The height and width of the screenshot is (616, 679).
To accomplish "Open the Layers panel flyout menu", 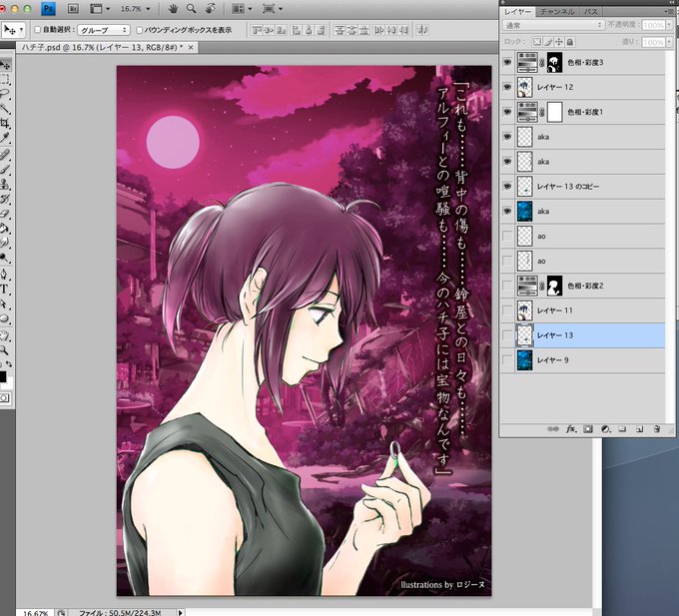I will coord(668,12).
